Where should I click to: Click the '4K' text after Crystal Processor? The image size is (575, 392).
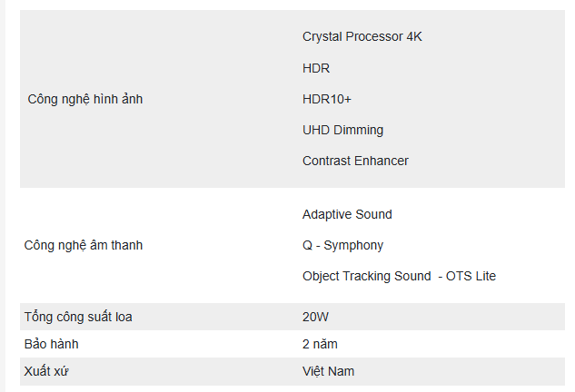pos(414,37)
